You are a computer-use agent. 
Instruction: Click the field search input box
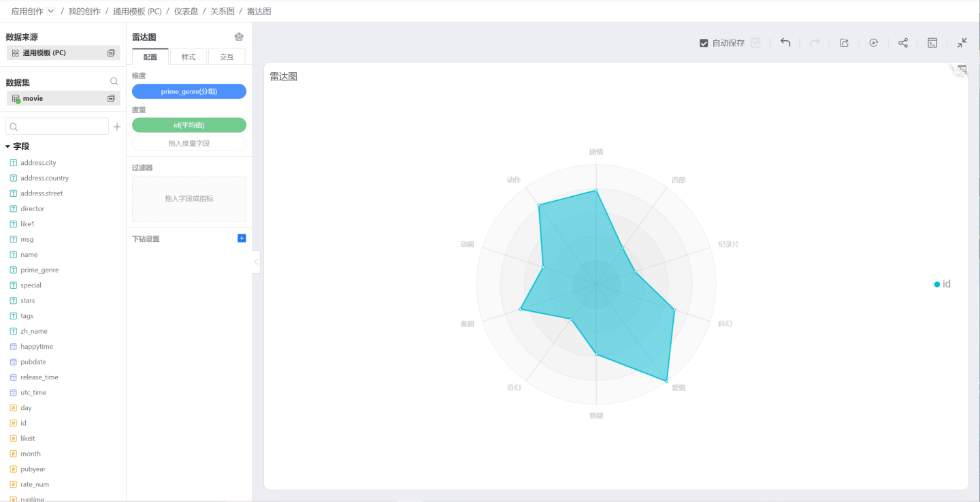coord(58,127)
